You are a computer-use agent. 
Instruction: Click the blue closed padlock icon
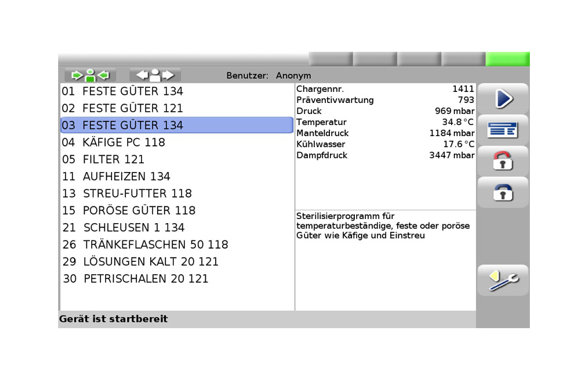[x=502, y=193]
